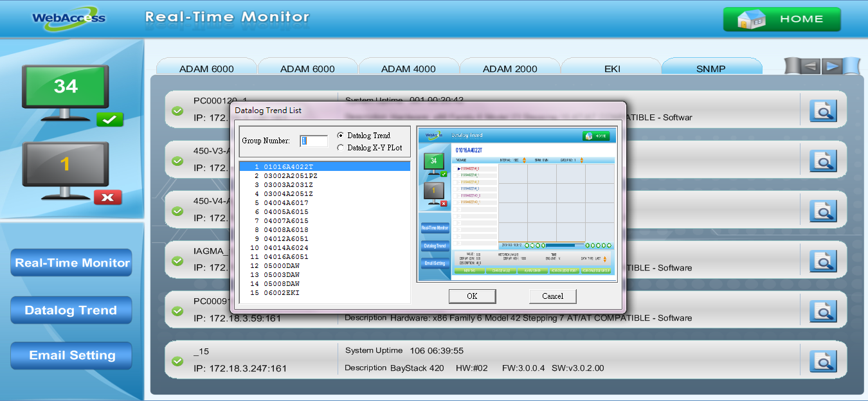Open details magnifier for the IAGMA_ row
Viewport: 868px width, 401px height.
[822, 260]
